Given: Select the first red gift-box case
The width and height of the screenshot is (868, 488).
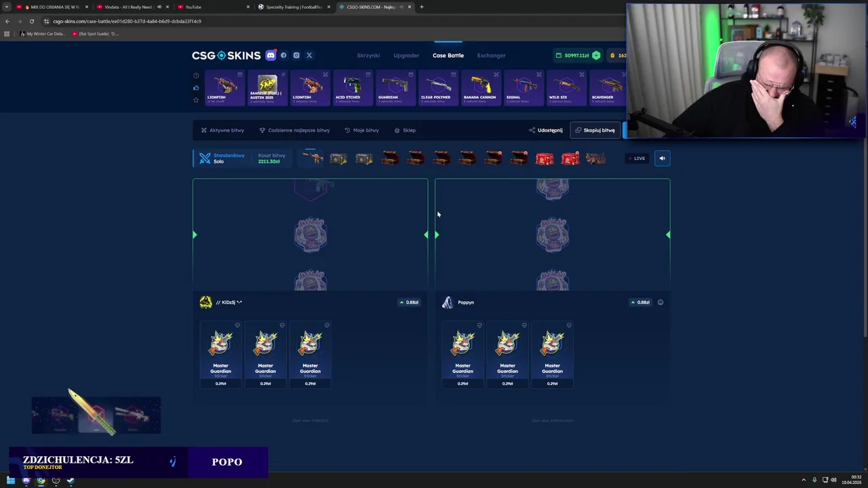Looking at the screenshot, I should tap(545, 159).
